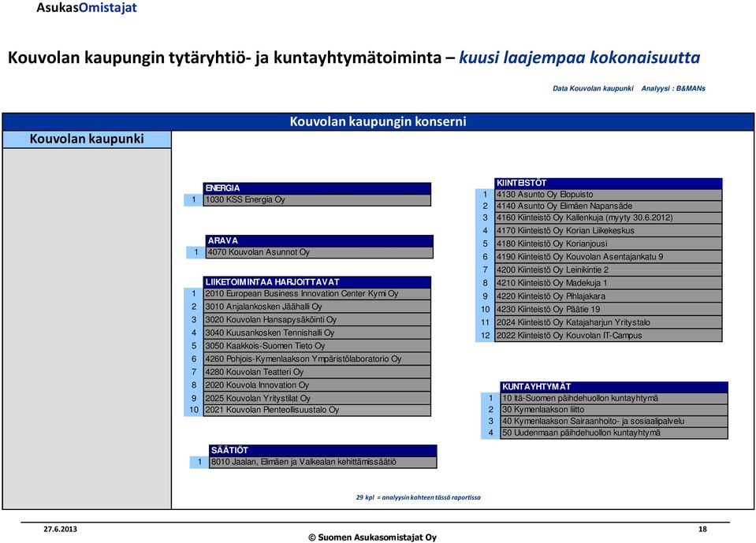This screenshot has width=756, height=543.
Task: Select '8010 Jaalan, Elimäen ja Valkealan kehittämissäätiö'
Action: pos(322,462)
